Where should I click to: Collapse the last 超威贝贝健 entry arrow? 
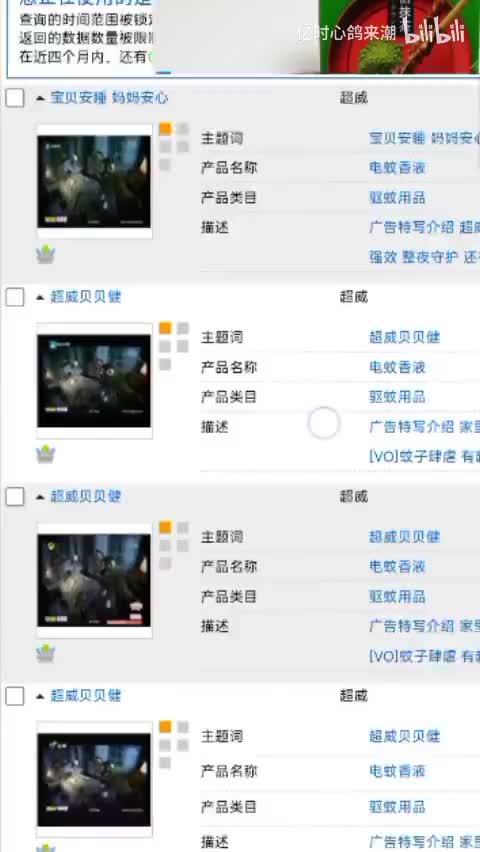[x=40, y=696]
